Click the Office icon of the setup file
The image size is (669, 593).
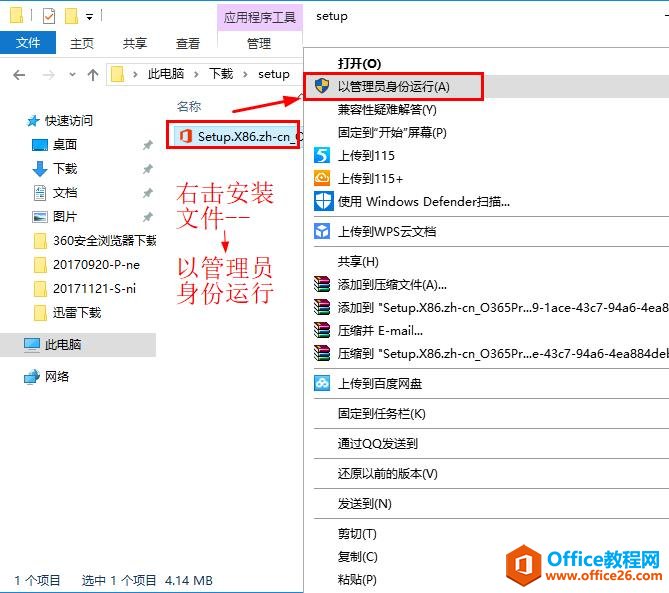coord(186,136)
